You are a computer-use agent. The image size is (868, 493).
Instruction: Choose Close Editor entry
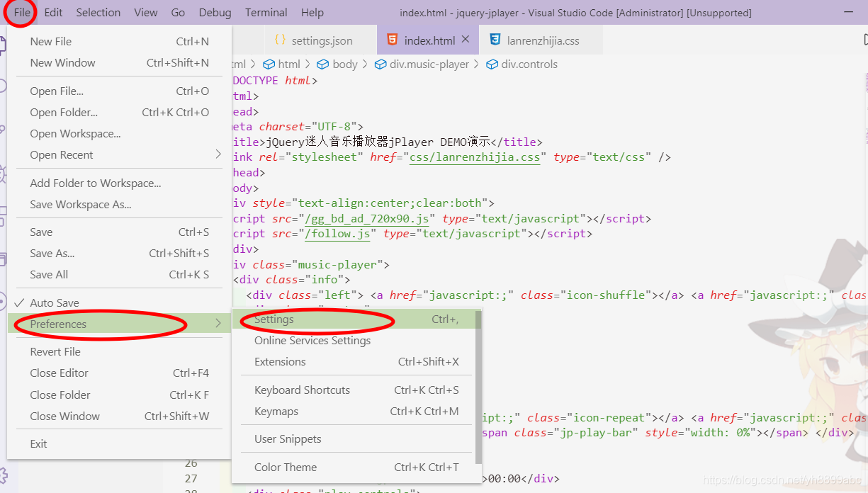pos(119,373)
